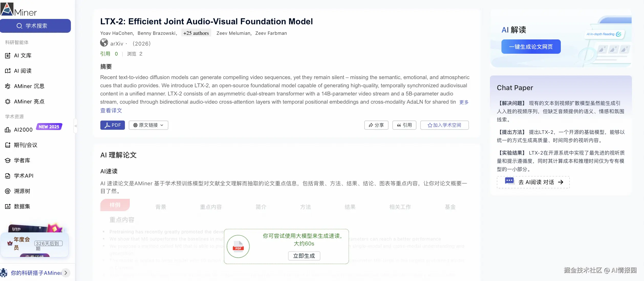Expand the +25 authors list
Image resolution: width=644 pixels, height=281 pixels.
pyautogui.click(x=196, y=33)
